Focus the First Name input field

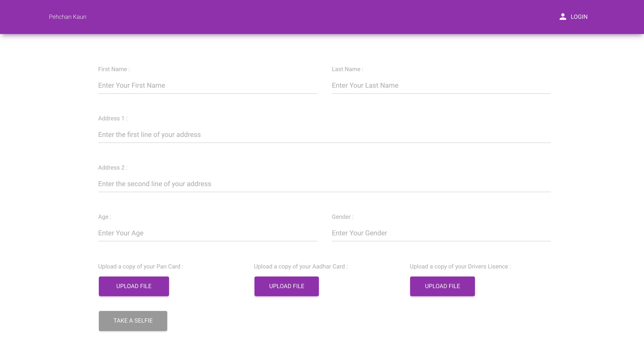(x=208, y=85)
